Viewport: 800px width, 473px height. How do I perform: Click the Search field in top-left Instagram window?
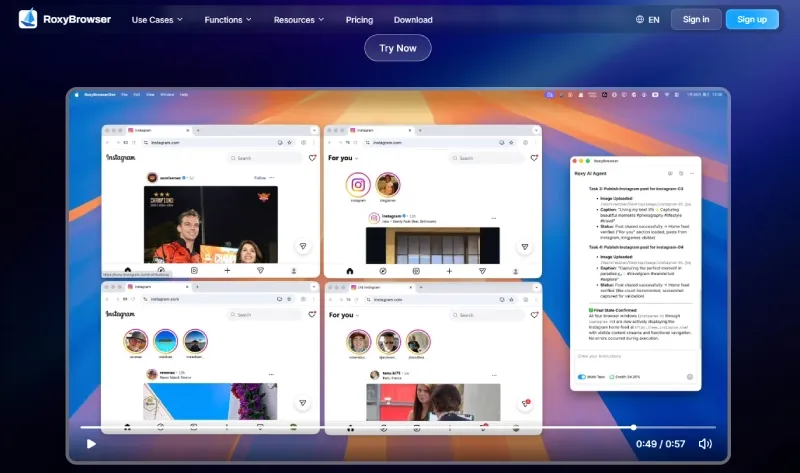(264, 158)
